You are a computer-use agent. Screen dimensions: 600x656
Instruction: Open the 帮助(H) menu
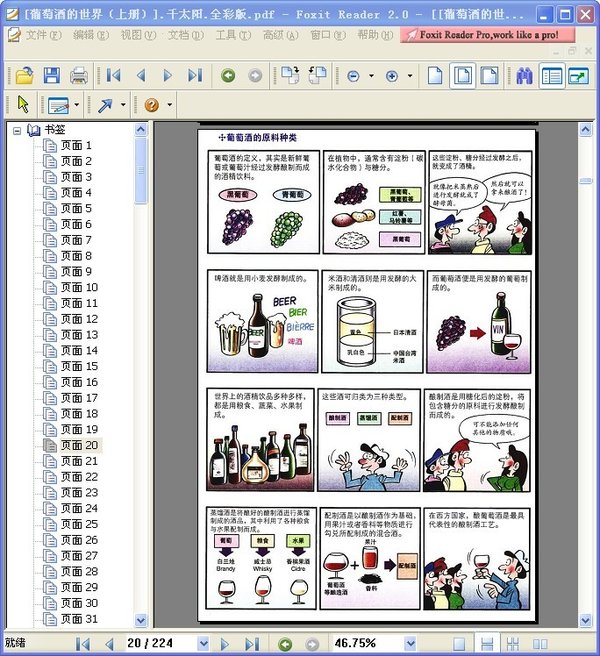click(375, 35)
